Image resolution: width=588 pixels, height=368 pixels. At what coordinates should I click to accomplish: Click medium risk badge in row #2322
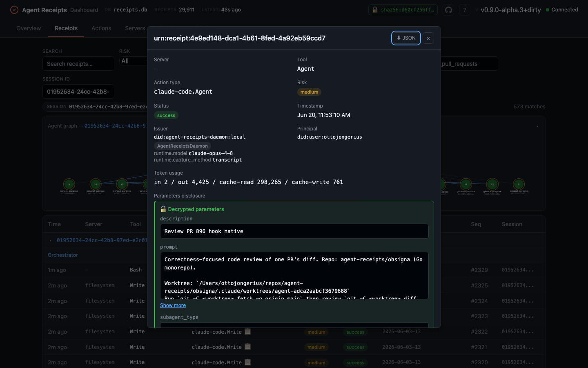[x=316, y=332]
